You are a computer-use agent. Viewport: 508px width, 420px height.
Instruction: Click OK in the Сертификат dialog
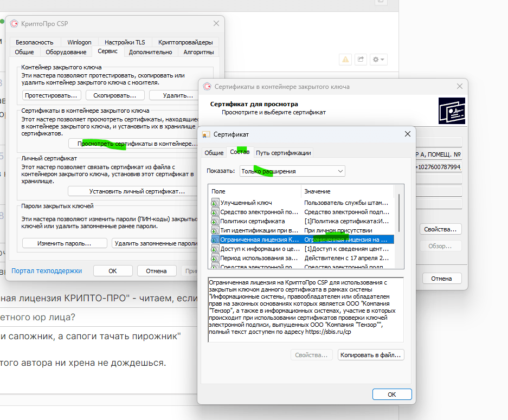click(x=391, y=395)
